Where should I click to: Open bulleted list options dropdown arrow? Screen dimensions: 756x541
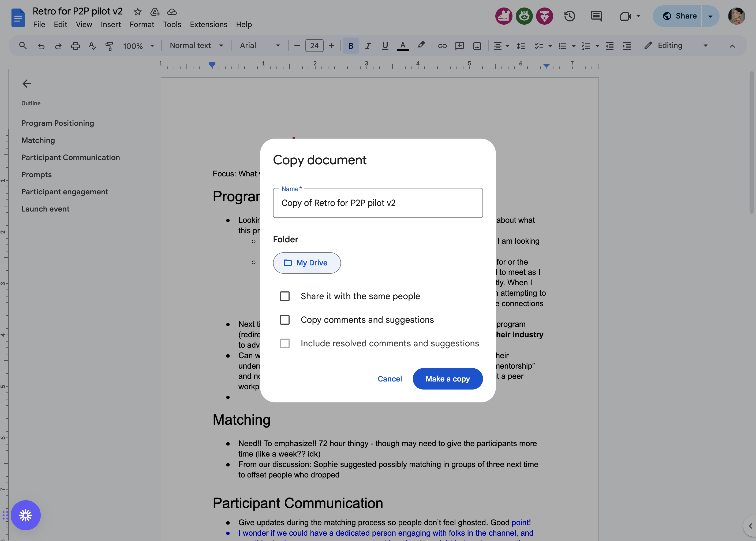[x=574, y=46]
